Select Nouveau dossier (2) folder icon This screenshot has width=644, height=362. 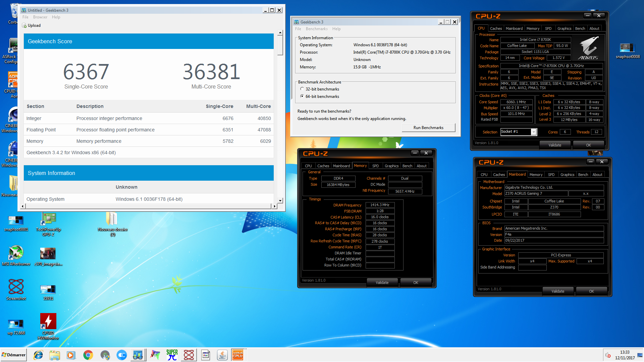(x=113, y=224)
